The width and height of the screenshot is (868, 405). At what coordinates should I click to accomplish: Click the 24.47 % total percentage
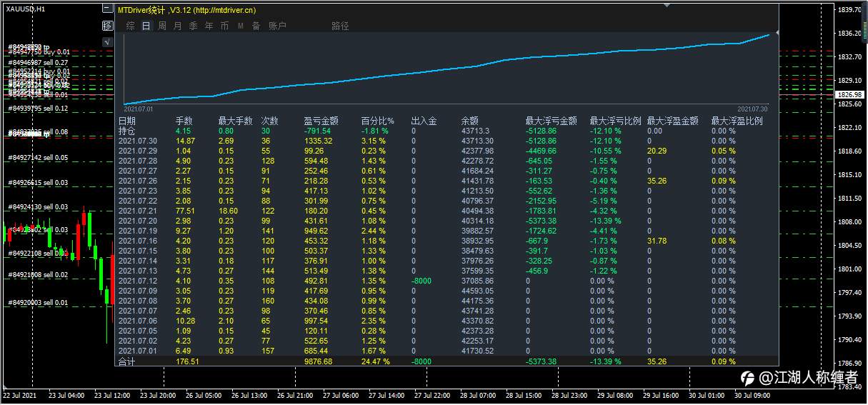pyautogui.click(x=376, y=361)
